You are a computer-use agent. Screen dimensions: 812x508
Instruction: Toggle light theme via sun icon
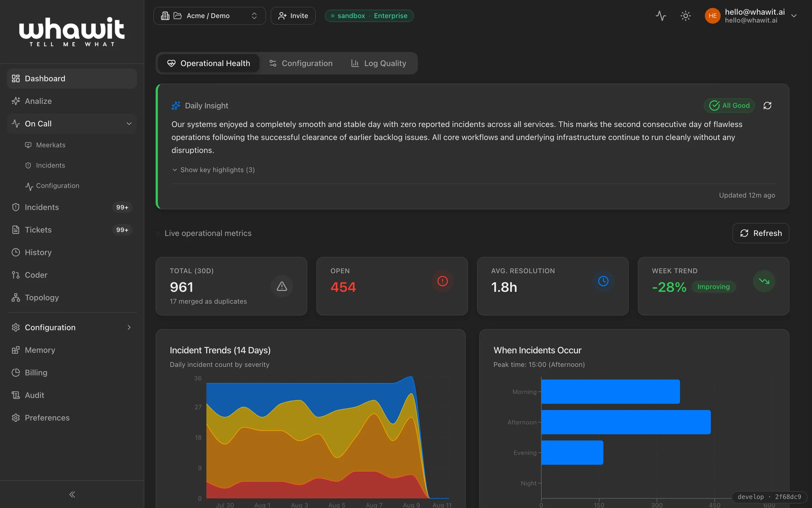pos(685,16)
